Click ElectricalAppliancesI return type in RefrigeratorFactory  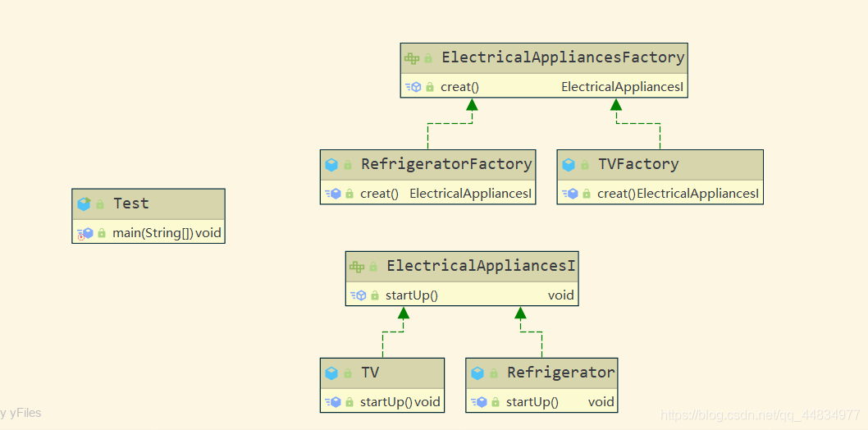[x=471, y=194]
